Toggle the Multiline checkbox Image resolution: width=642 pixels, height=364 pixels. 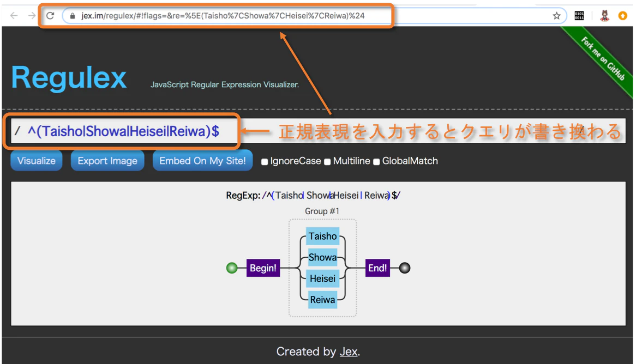coord(327,161)
